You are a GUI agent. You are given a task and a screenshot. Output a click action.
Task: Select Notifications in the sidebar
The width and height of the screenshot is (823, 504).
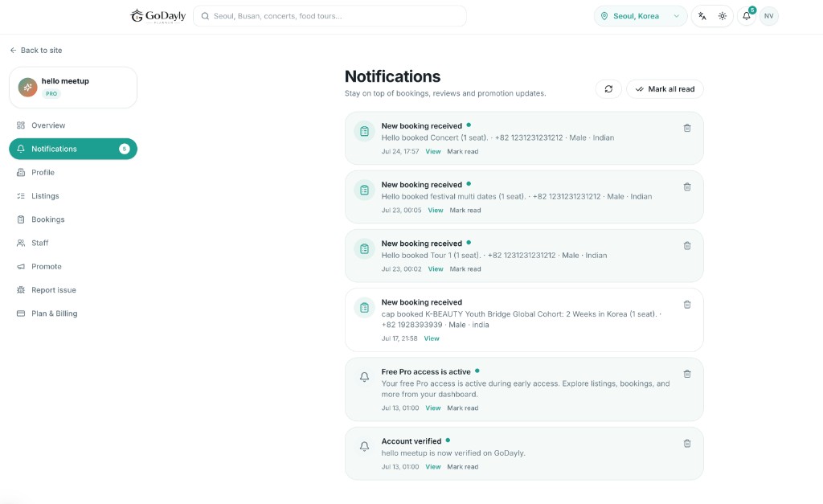(x=73, y=149)
